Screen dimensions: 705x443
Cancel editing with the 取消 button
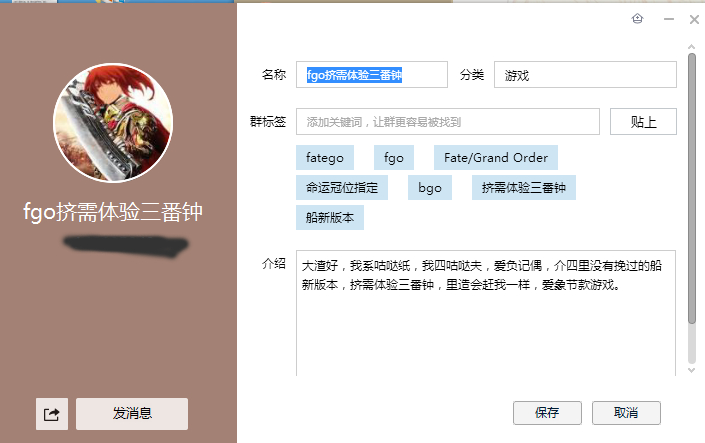pos(626,413)
